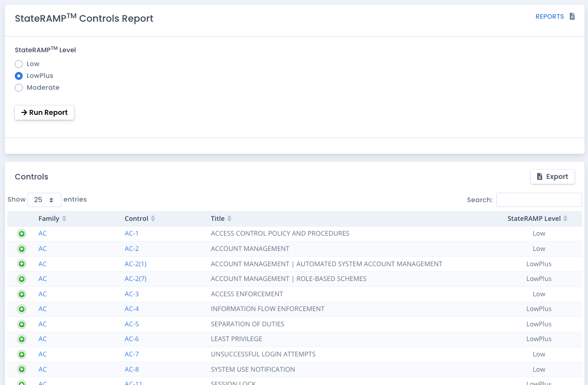Expand the AC-3 Access Enforcement plus icon
Image resolution: width=588 pixels, height=385 pixels.
point(22,294)
